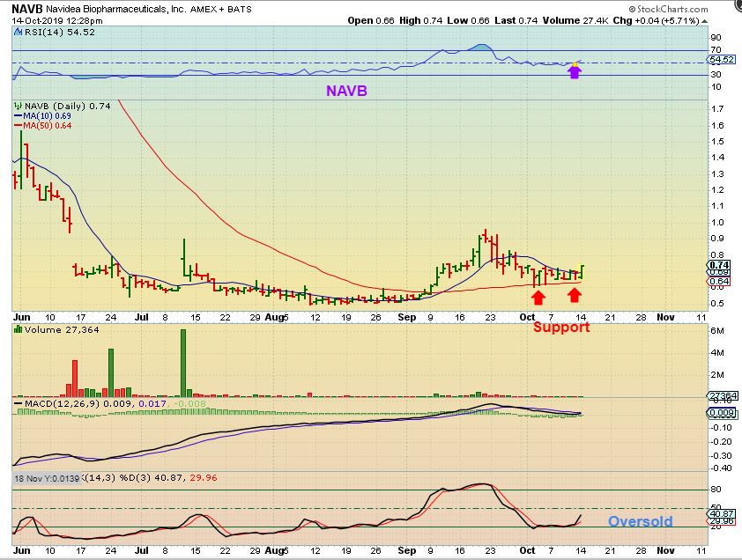
Task: Click the 14-Oct-2019 12:28pm timestamp
Action: tap(57, 21)
